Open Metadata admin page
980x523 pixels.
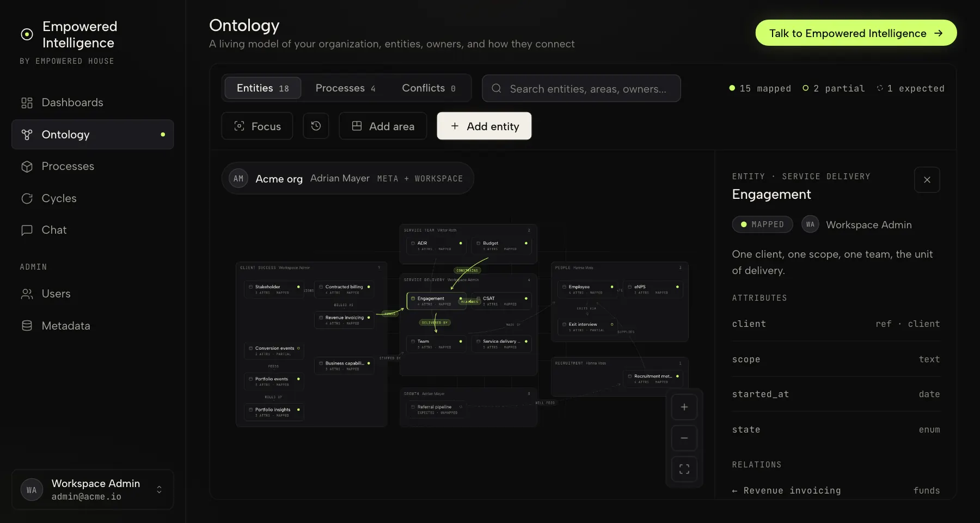tap(93, 326)
